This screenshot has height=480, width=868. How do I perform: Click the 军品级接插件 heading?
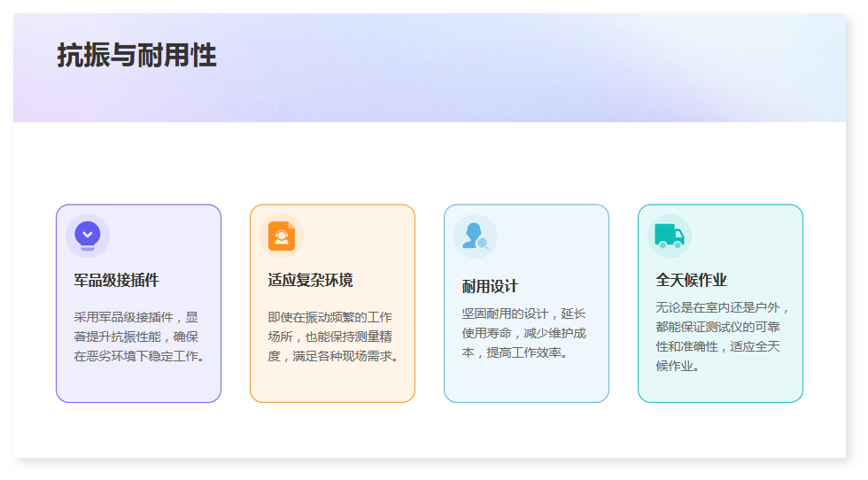click(116, 281)
